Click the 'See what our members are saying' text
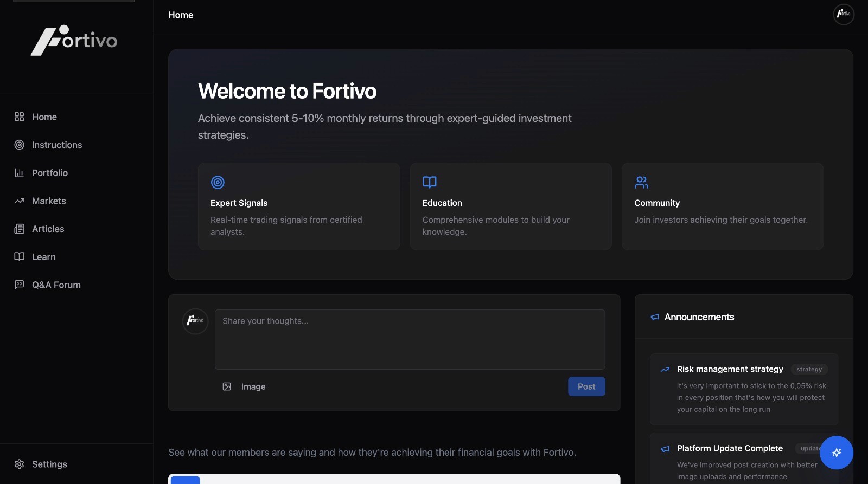This screenshot has height=484, width=868. click(372, 452)
